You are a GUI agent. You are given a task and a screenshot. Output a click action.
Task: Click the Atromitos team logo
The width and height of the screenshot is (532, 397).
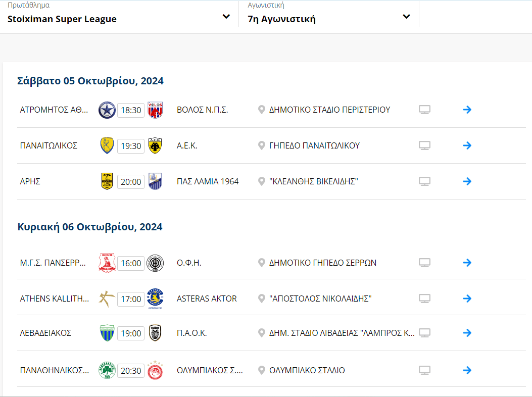tap(107, 110)
